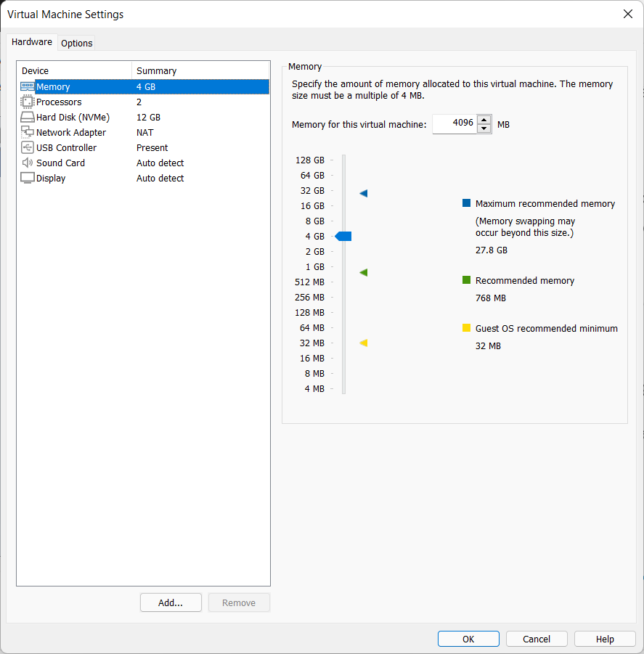The height and width of the screenshot is (654, 644).
Task: Click the Network Adapter icon
Action: click(x=27, y=133)
